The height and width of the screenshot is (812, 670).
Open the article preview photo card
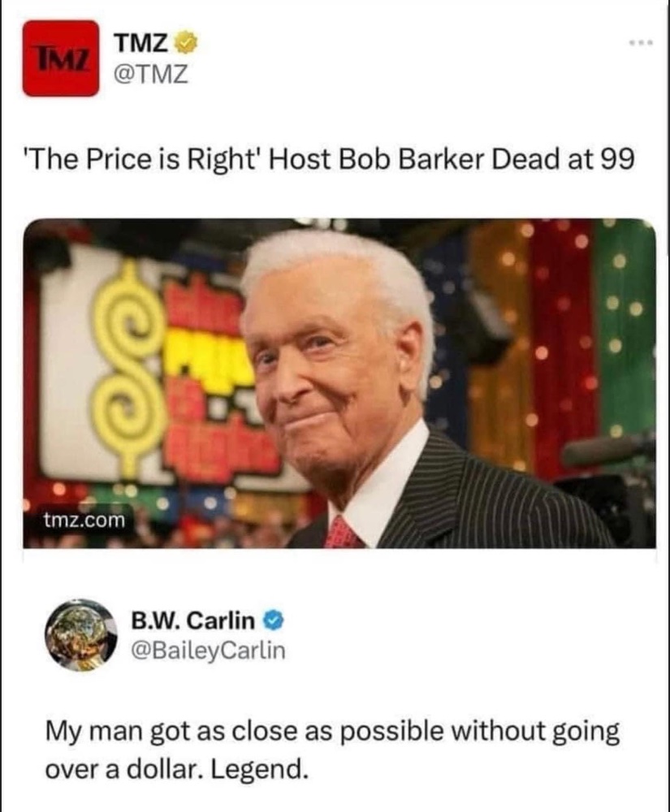pyautogui.click(x=339, y=383)
